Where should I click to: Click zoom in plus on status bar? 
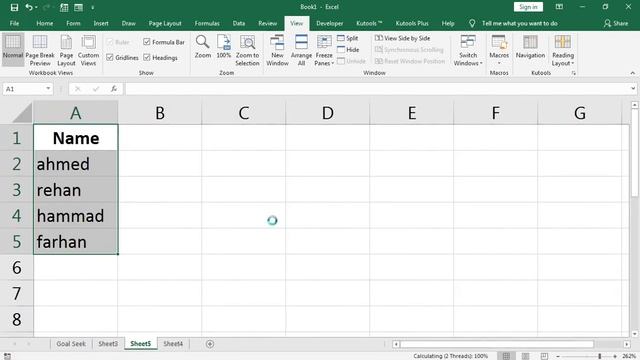[x=615, y=356]
